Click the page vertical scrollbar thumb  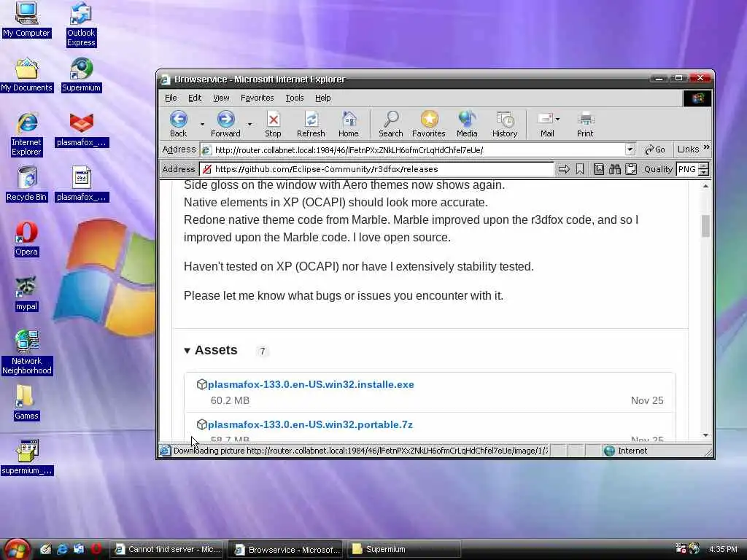pos(705,226)
